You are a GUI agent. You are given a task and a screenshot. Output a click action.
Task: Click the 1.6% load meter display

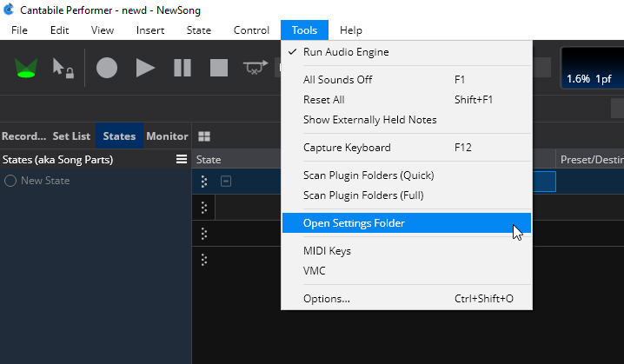(x=593, y=68)
